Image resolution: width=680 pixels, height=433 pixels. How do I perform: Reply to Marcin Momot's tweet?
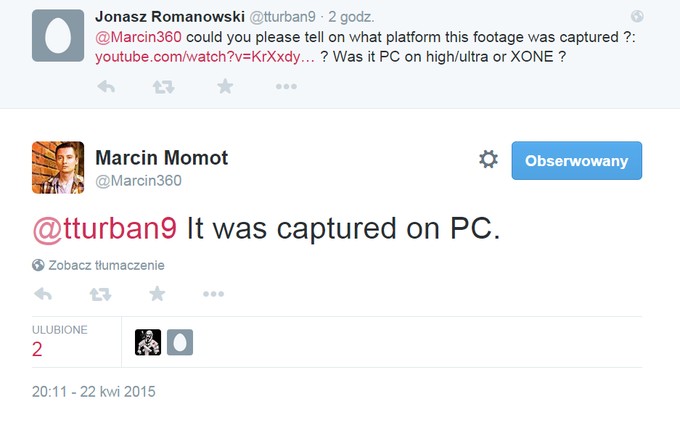click(43, 294)
